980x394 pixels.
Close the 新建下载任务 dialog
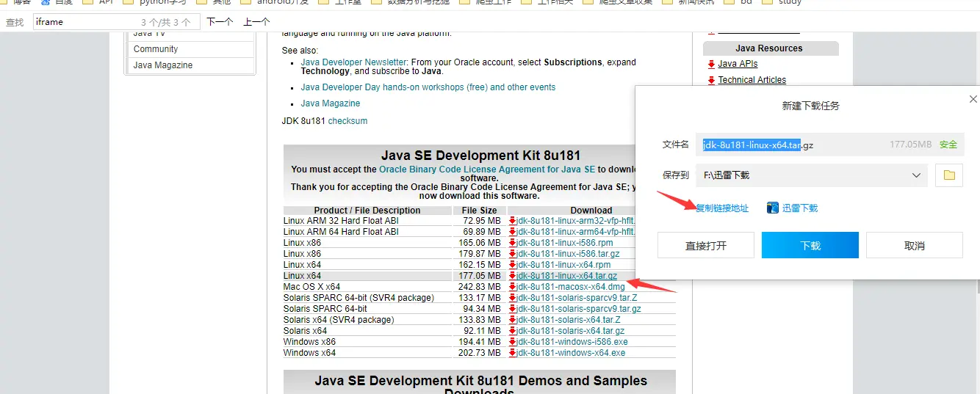pos(973,99)
